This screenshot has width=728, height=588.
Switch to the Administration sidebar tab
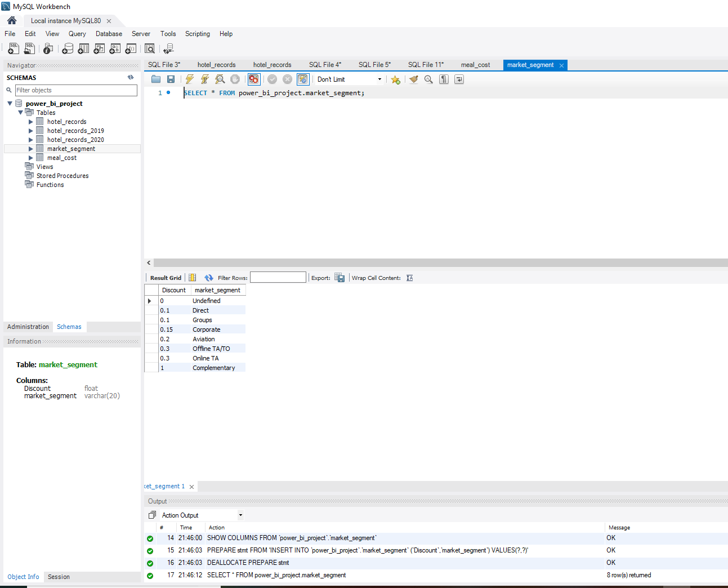[x=28, y=327]
